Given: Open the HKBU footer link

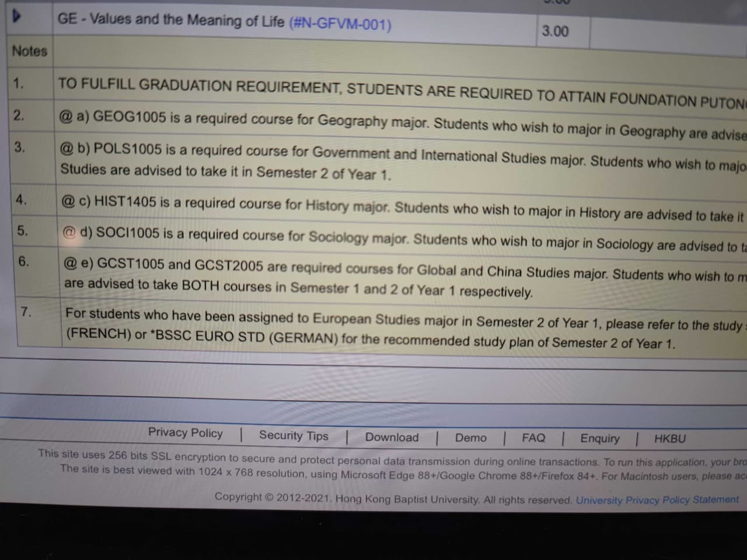Looking at the screenshot, I should pos(670,439).
